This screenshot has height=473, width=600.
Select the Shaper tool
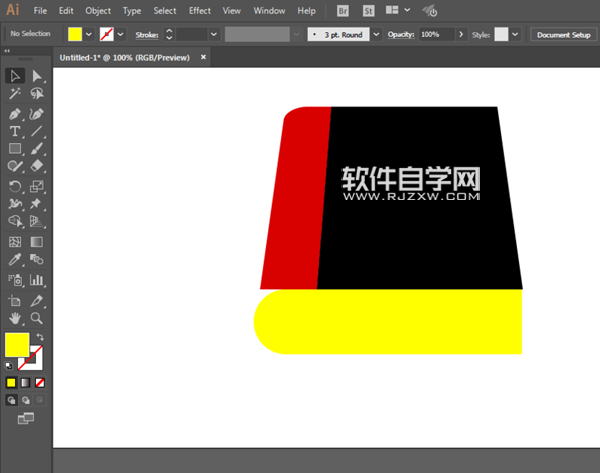pos(15,166)
